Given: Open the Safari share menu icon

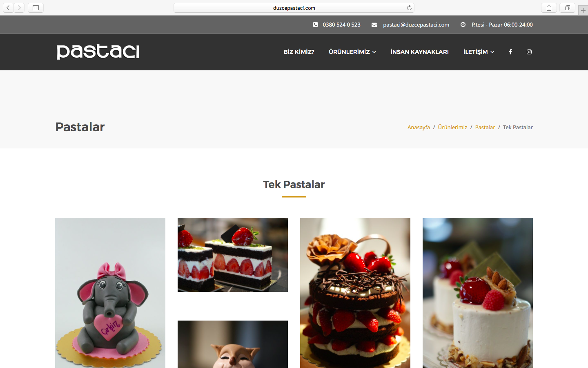Looking at the screenshot, I should coord(549,8).
